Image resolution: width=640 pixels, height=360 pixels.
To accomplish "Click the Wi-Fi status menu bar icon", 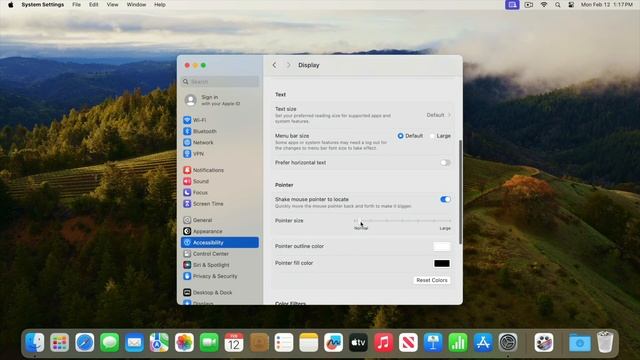I will [x=544, y=5].
